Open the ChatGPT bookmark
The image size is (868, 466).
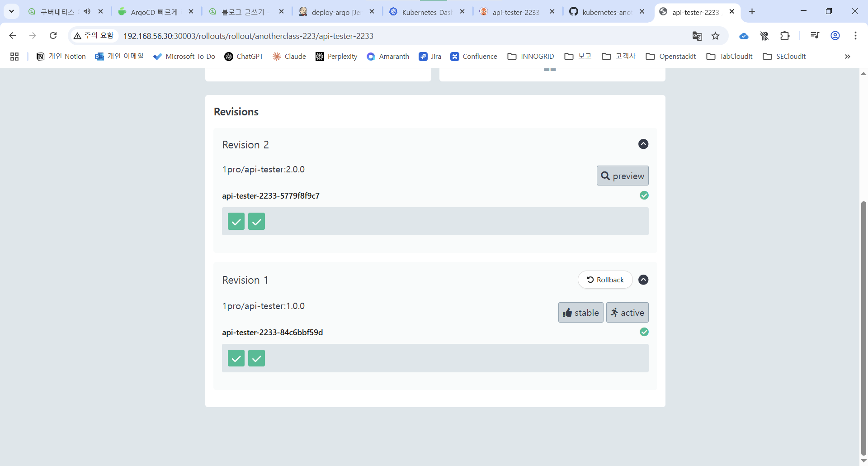pos(244,57)
